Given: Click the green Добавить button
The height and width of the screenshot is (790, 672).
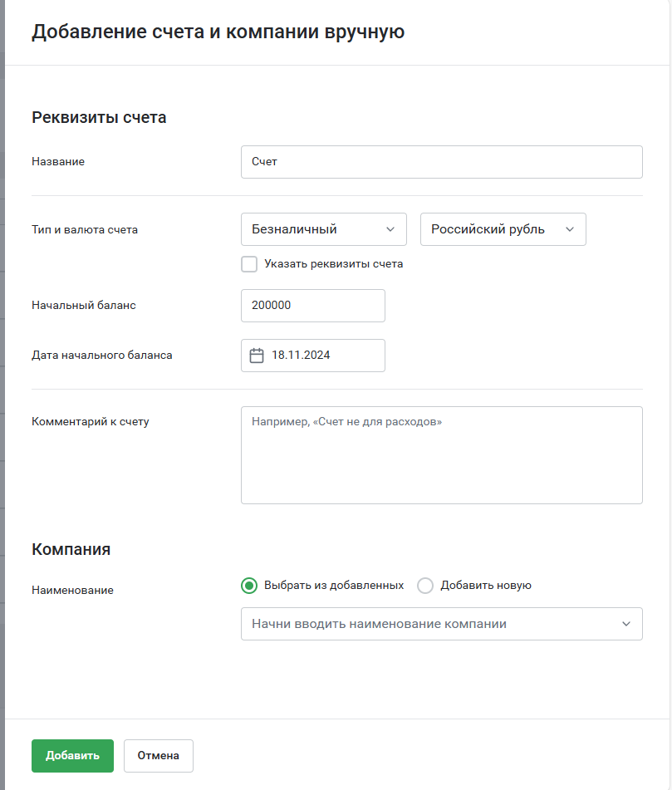Looking at the screenshot, I should coord(72,756).
